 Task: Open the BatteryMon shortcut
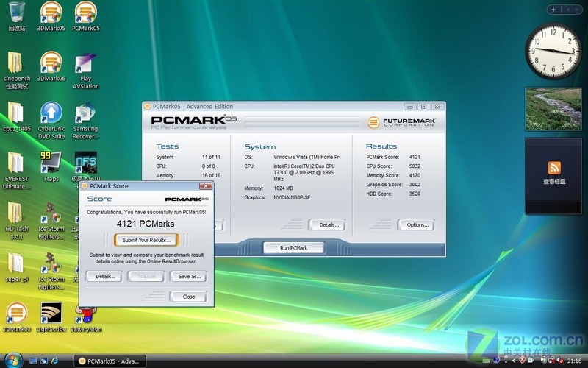click(86, 319)
